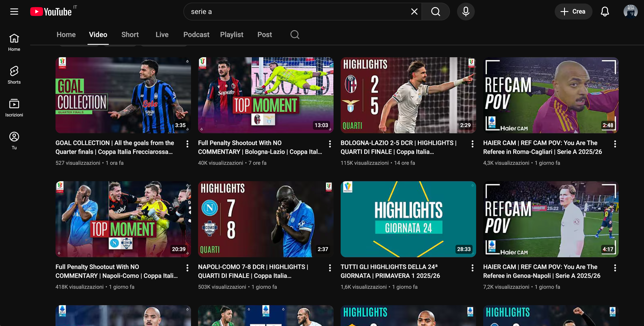644x326 pixels.
Task: Click the magnifier search button
Action: (x=435, y=12)
